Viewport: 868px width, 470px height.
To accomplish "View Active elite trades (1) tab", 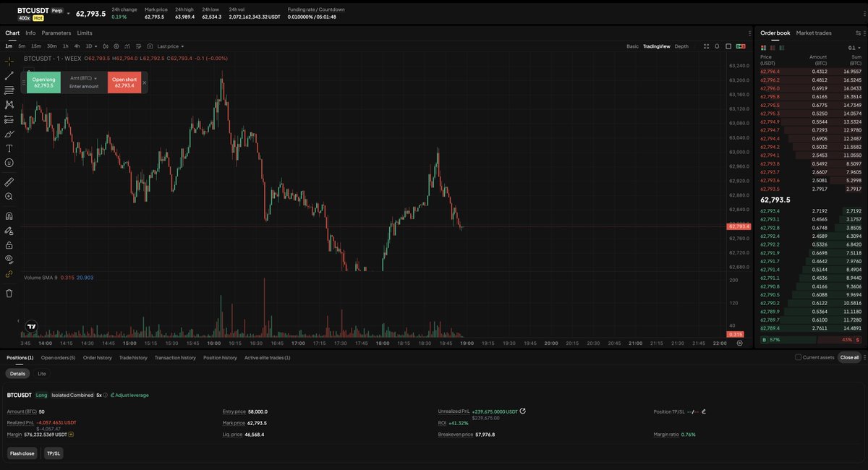I will click(267, 358).
